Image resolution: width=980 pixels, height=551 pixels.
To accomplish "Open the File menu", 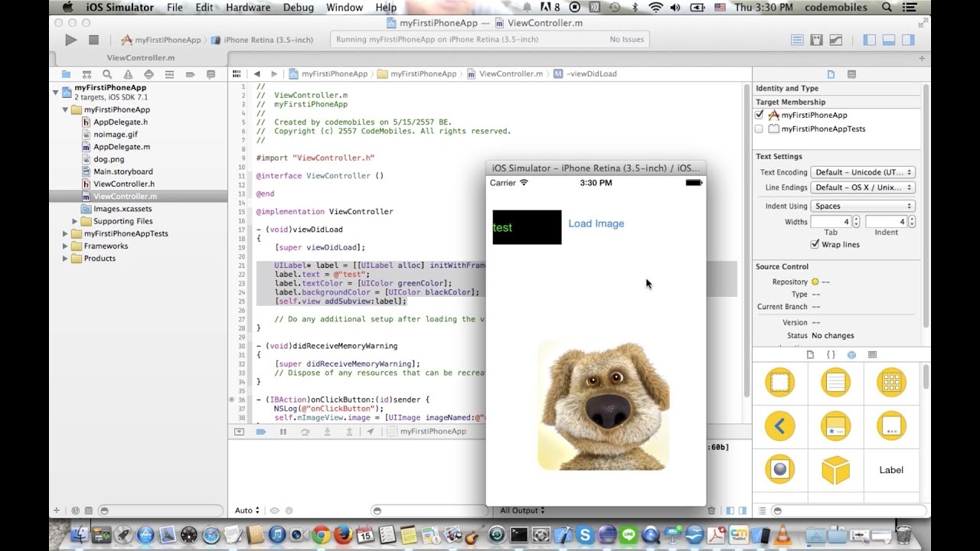I will [x=175, y=8].
